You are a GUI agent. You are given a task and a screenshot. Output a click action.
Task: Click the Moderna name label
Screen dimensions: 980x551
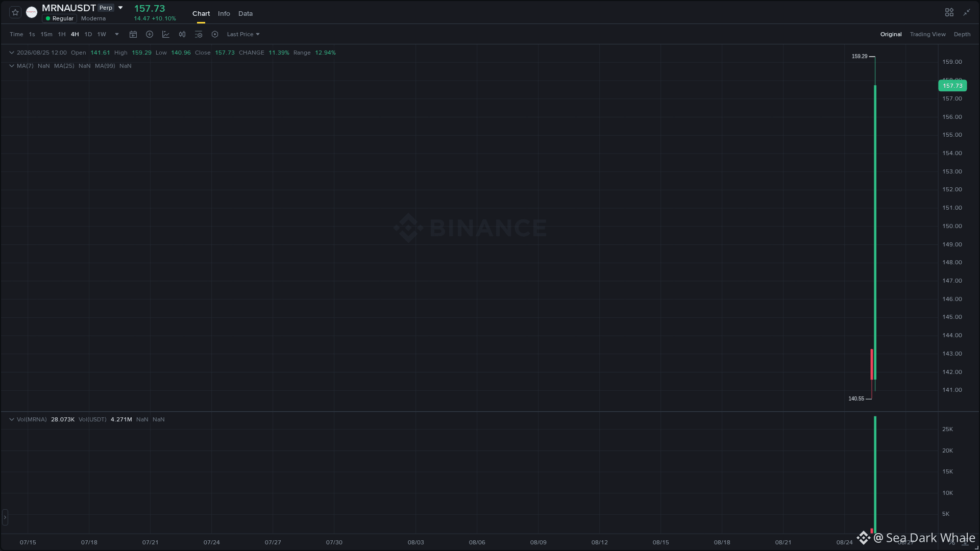[x=93, y=18]
